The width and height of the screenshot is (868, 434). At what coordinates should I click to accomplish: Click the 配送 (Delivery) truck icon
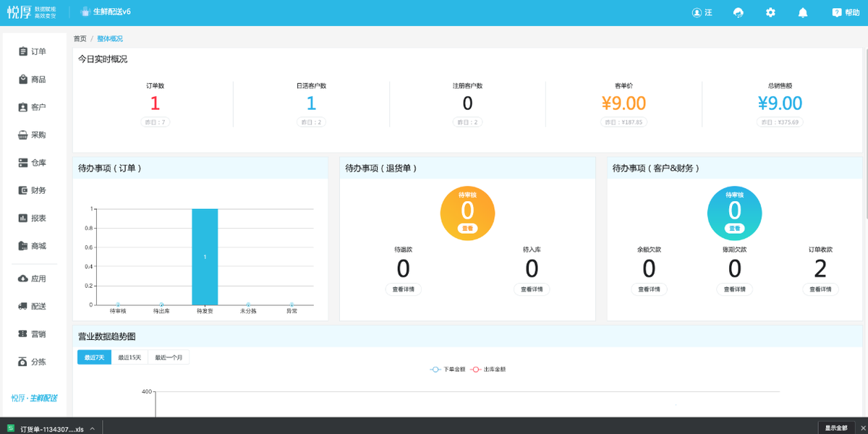pyautogui.click(x=23, y=307)
